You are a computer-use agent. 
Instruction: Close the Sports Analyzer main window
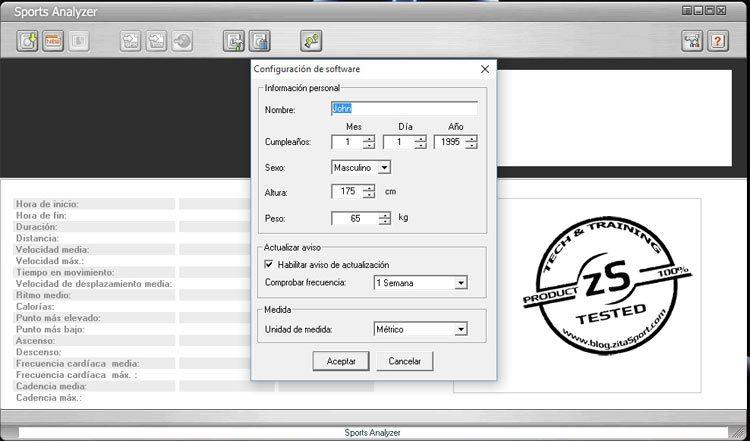[721, 11]
